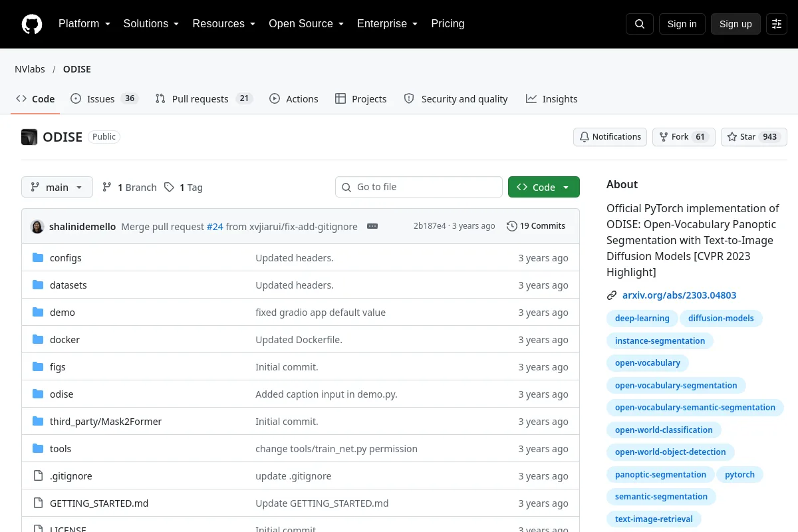Screen dimensions: 798x532
Task: Open the configs folder icon
Action: (x=38, y=258)
